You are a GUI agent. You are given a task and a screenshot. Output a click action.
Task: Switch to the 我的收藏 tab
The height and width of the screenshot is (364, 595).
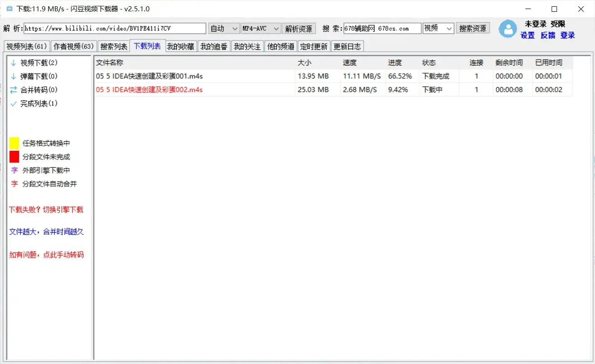click(x=181, y=46)
